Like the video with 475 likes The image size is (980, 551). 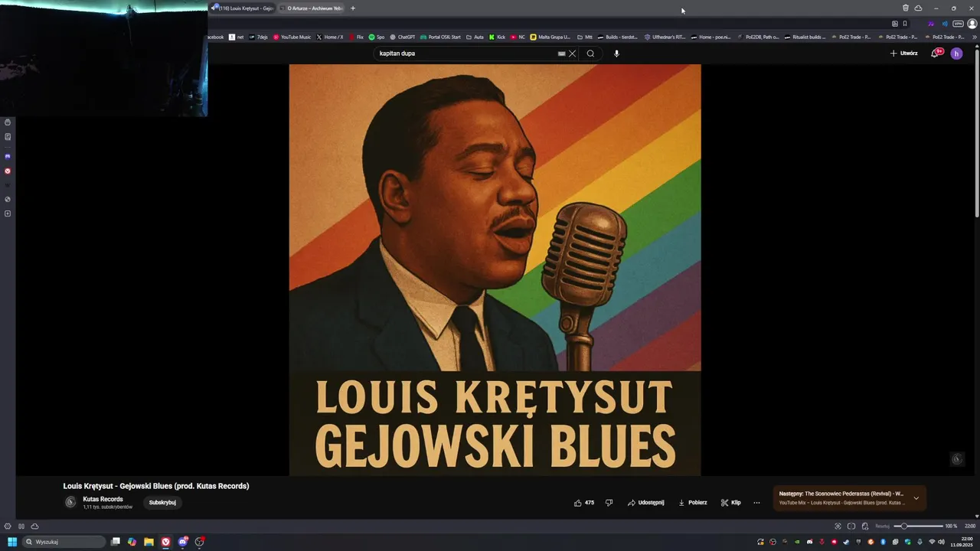[x=584, y=503]
